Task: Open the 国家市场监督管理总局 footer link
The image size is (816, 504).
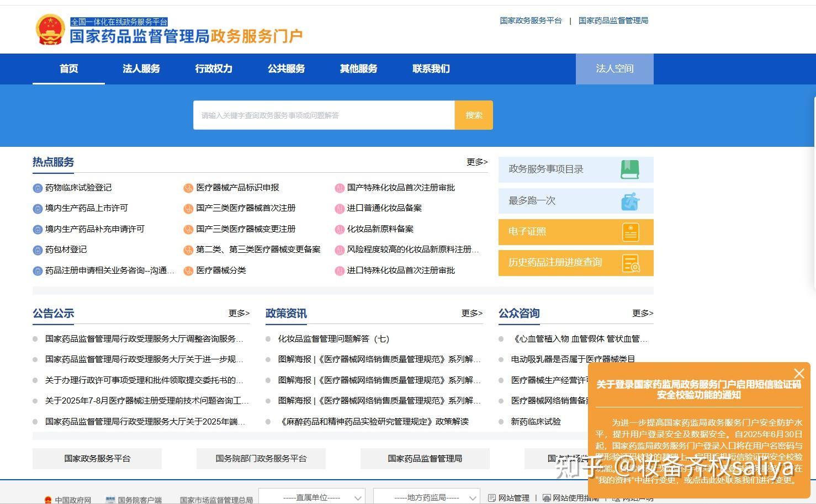Action: [216, 500]
